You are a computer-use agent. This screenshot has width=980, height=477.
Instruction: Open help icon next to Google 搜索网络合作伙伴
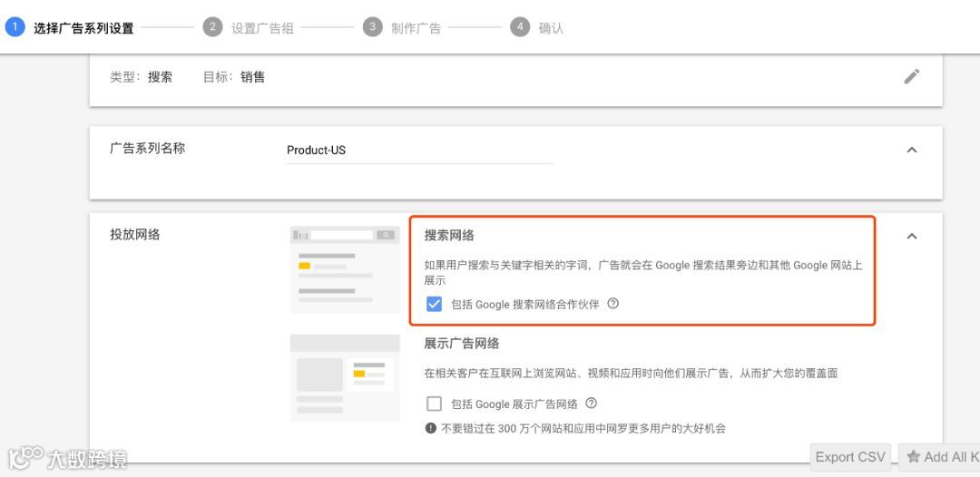[x=613, y=304]
